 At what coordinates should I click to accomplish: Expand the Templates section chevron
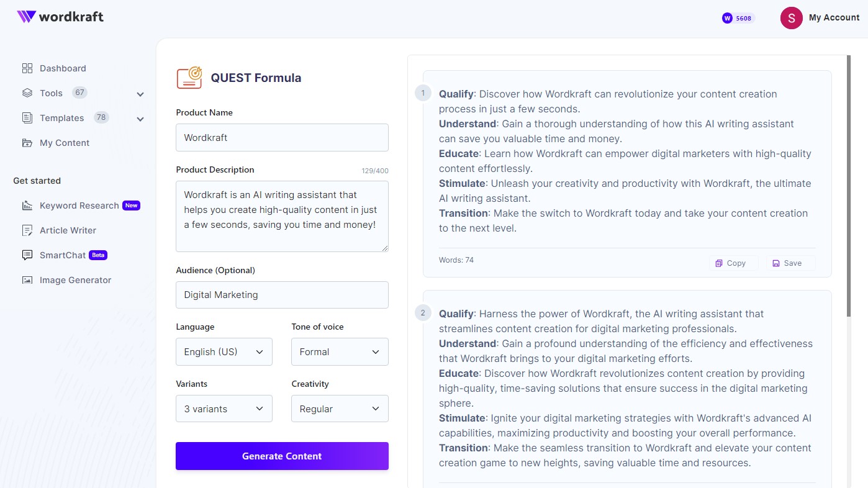[140, 118]
